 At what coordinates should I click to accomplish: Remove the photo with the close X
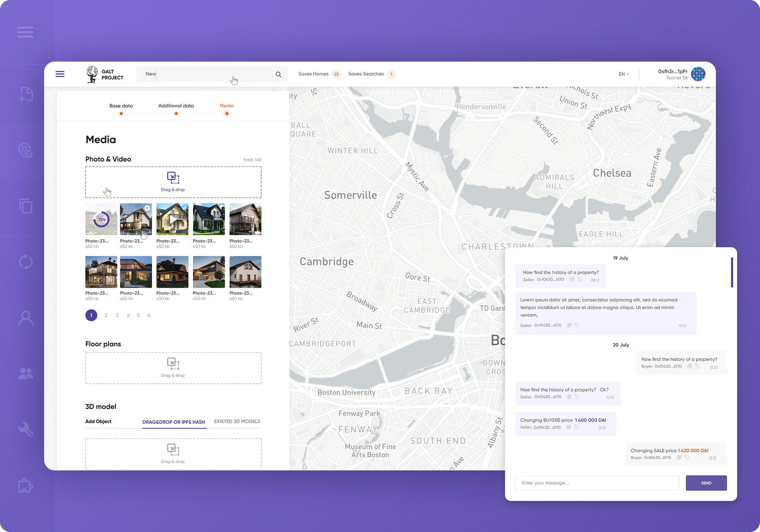pyautogui.click(x=147, y=208)
